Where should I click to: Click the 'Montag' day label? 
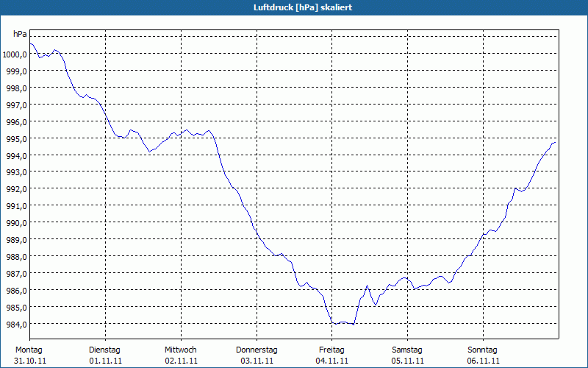(x=29, y=350)
